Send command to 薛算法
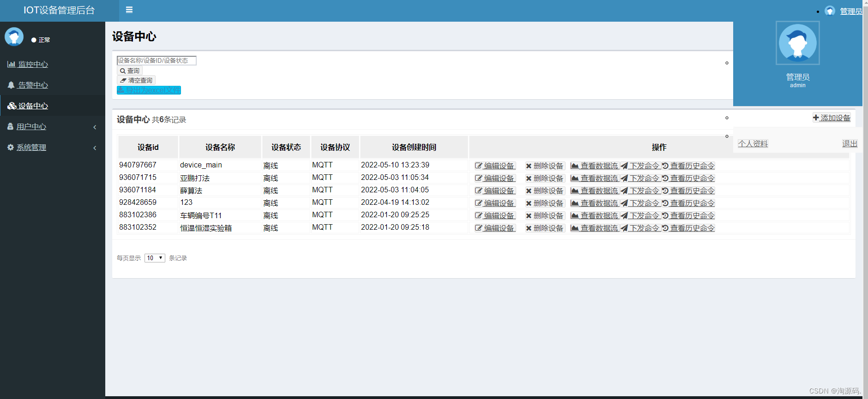 [640, 191]
